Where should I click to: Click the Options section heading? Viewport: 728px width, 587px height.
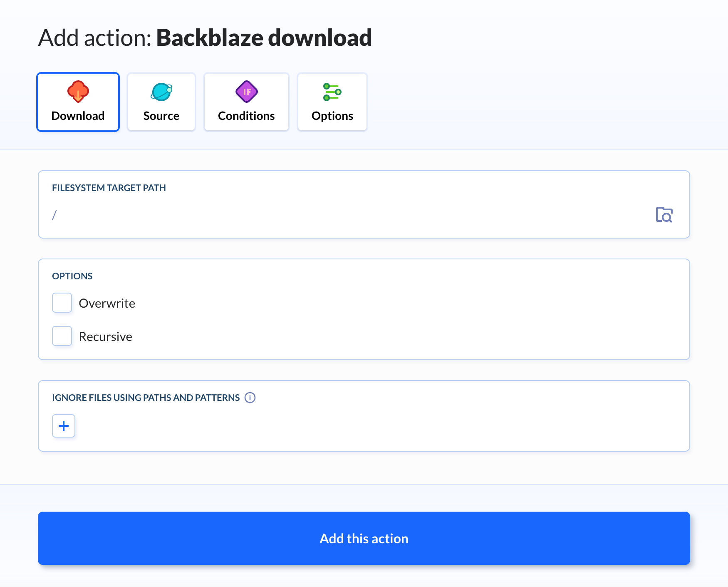[72, 276]
